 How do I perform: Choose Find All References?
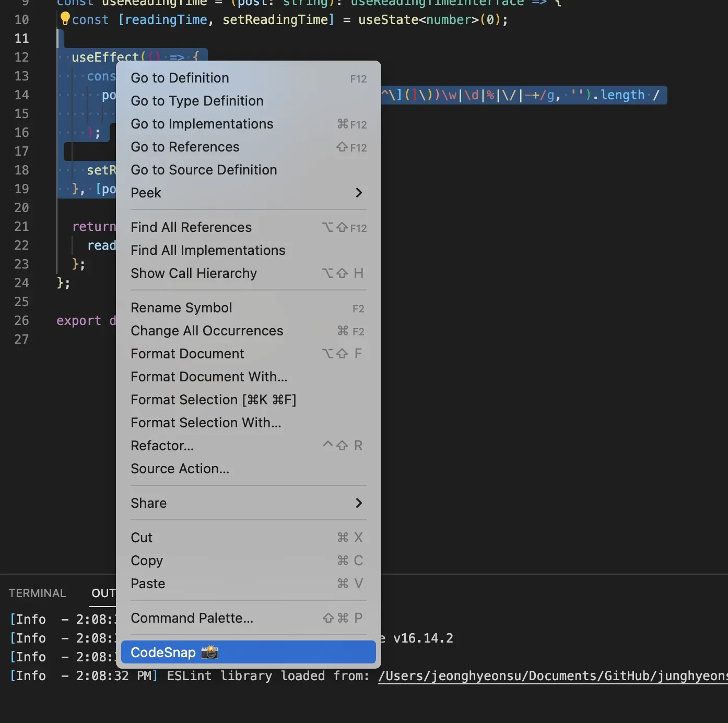click(x=191, y=227)
